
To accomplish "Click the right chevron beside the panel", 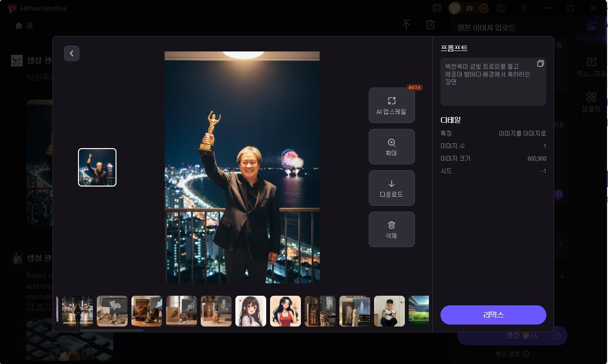I will tap(560, 245).
